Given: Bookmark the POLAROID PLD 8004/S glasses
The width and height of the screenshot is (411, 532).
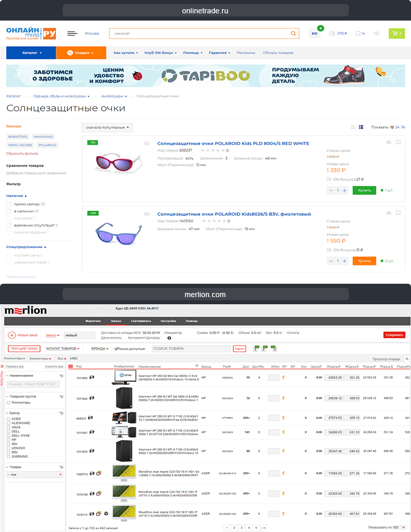Looking at the screenshot, I should (399, 142).
